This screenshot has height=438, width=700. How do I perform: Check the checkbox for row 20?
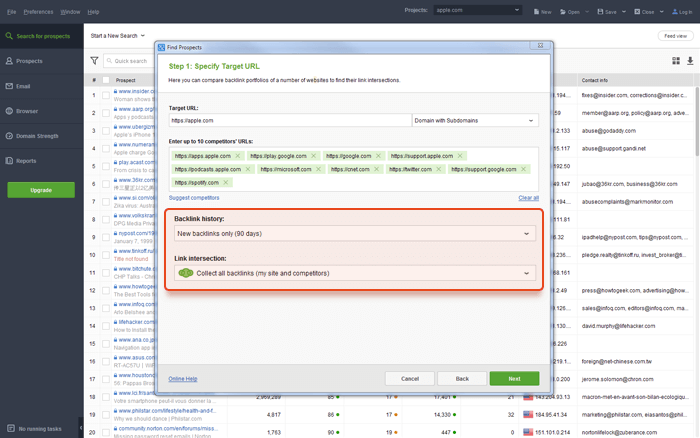[x=106, y=432]
